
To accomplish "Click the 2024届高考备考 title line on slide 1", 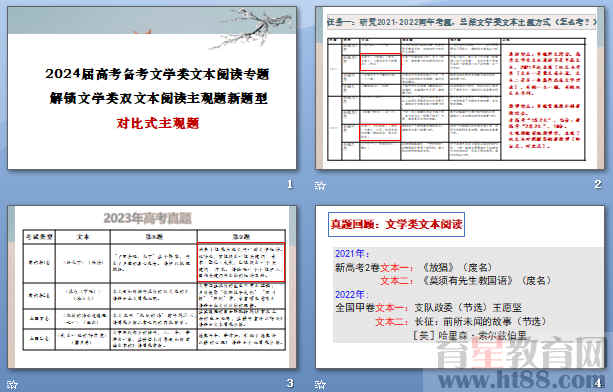I will (157, 74).
